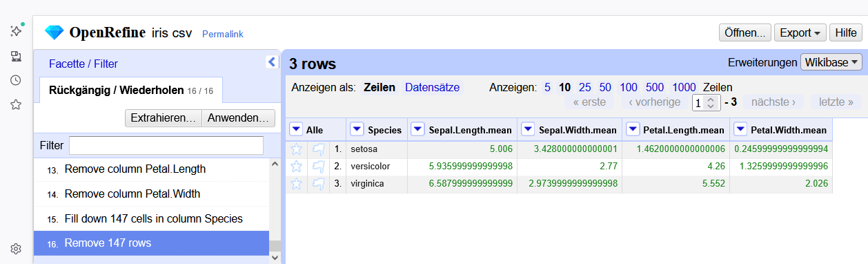Switch view to Datensätze
Viewport: 868px width, 264px height.
(432, 87)
